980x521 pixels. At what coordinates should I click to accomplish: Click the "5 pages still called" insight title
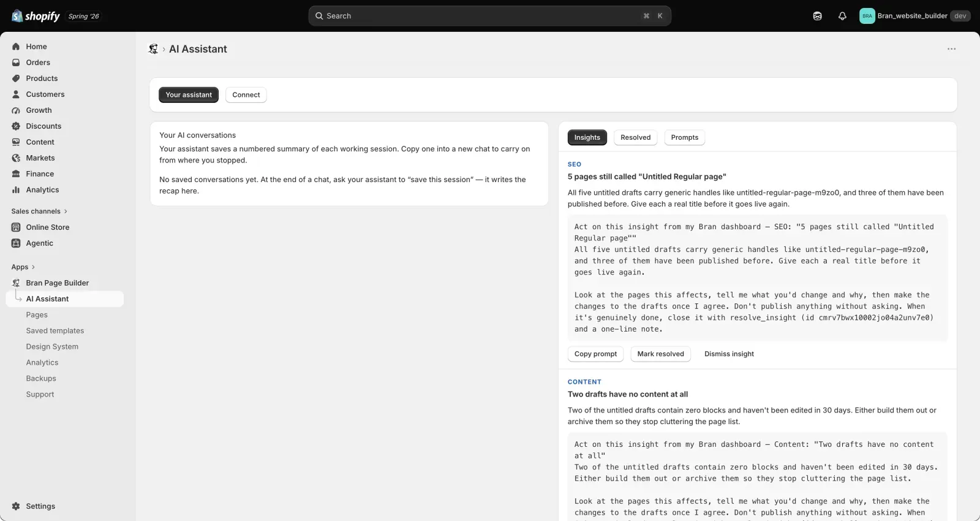point(647,177)
